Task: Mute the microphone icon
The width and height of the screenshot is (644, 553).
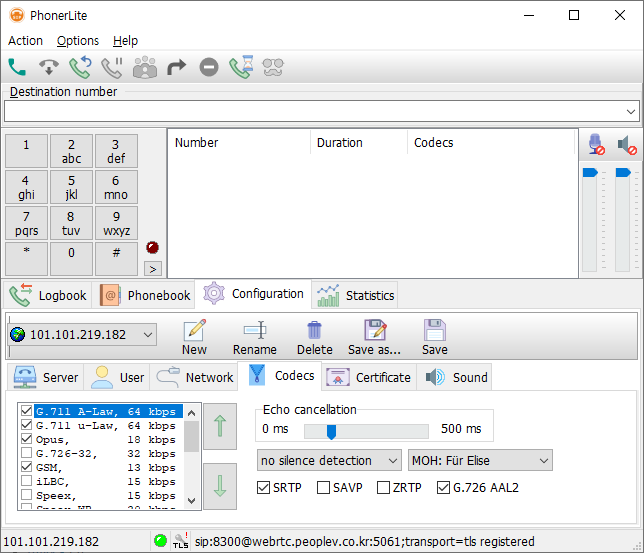Action: (x=596, y=144)
